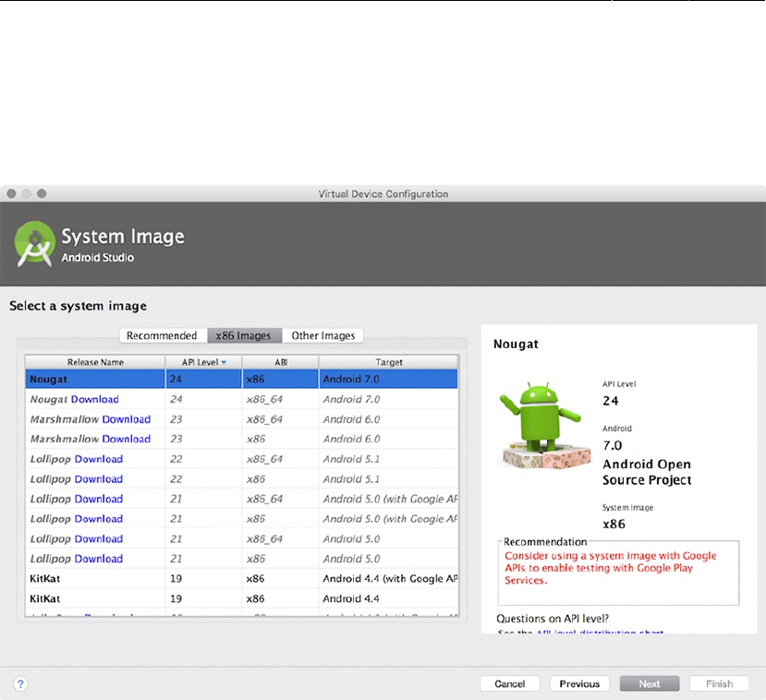Proceed with the Next button
The height and width of the screenshot is (700, 766).
(650, 684)
